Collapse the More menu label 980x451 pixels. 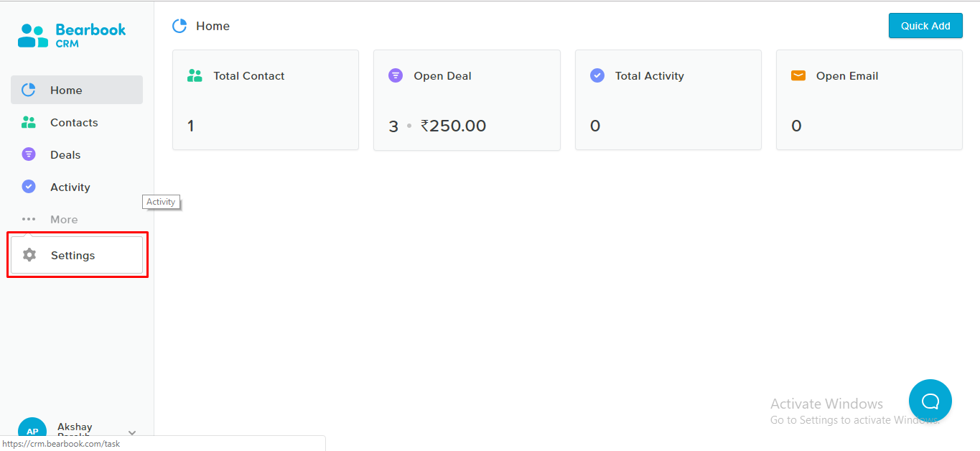tap(64, 220)
